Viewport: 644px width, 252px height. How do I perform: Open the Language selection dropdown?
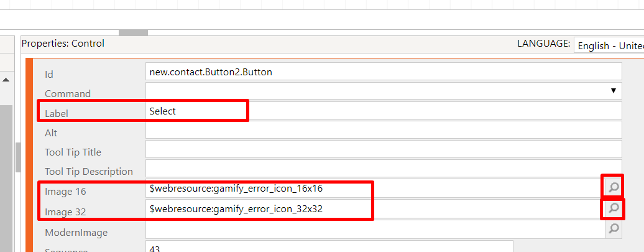(609, 45)
